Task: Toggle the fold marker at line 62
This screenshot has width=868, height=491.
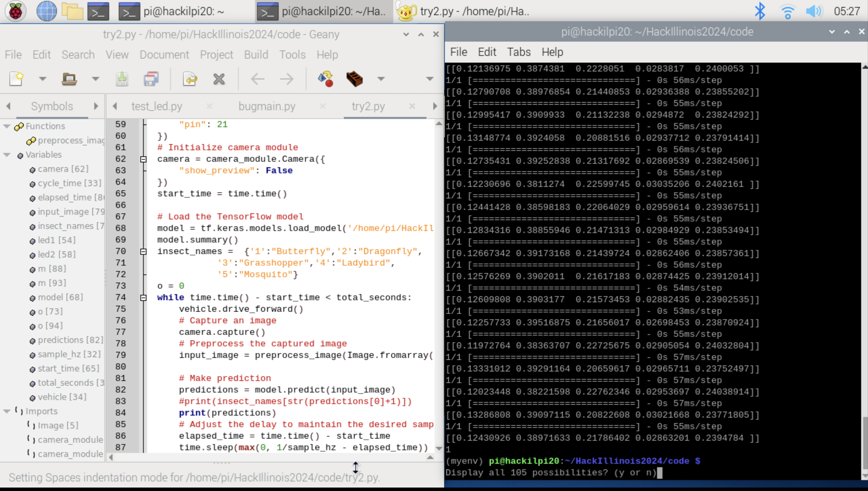Action: (143, 159)
